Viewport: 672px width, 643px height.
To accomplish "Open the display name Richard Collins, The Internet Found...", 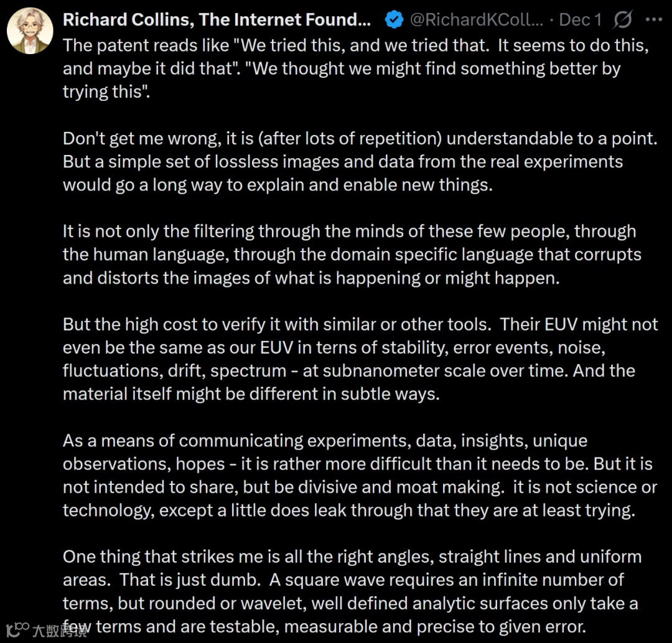I will (x=217, y=20).
